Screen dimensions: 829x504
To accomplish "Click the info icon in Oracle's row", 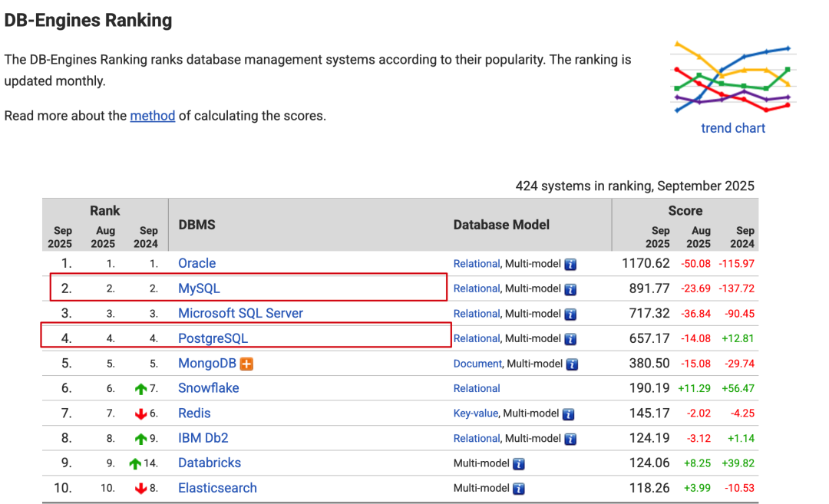I will click(x=570, y=264).
